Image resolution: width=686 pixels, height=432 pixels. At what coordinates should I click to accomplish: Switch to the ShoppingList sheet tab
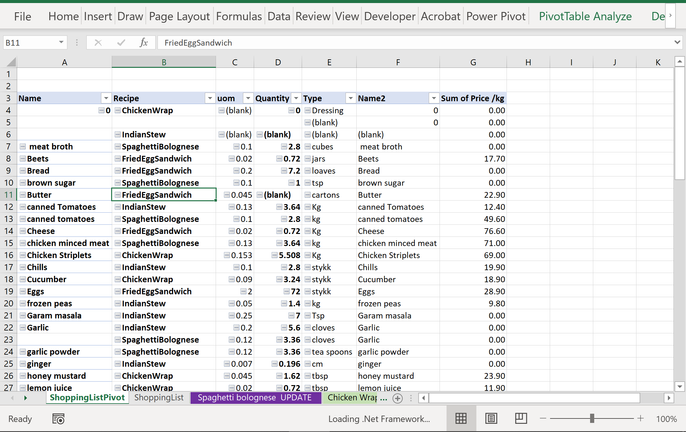pos(158,398)
